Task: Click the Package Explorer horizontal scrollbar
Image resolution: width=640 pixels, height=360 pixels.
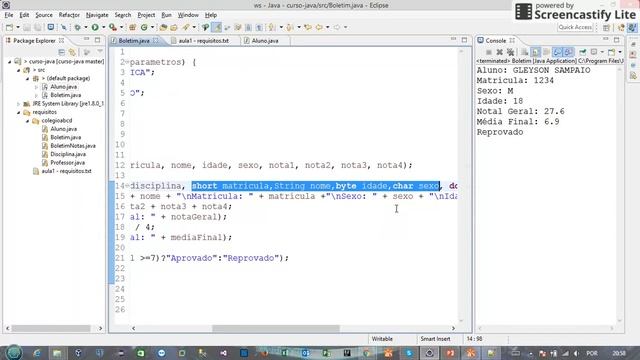Action: (x=51, y=328)
